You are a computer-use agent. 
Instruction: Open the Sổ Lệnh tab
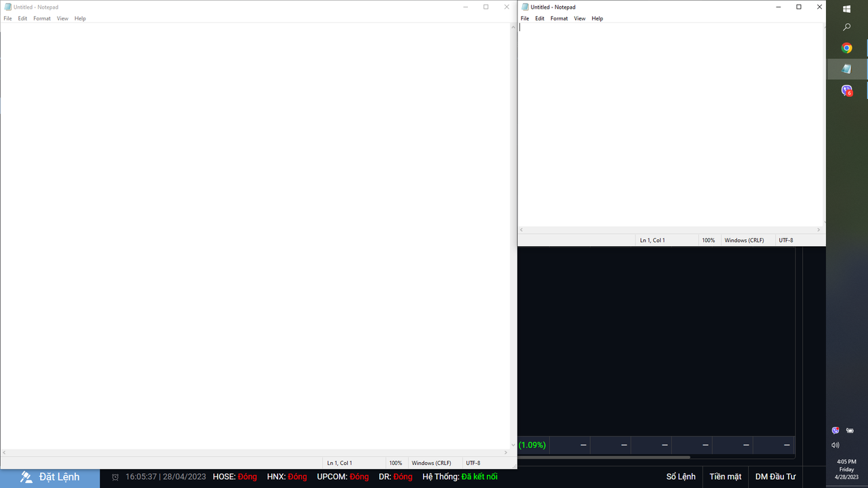pos(681,477)
